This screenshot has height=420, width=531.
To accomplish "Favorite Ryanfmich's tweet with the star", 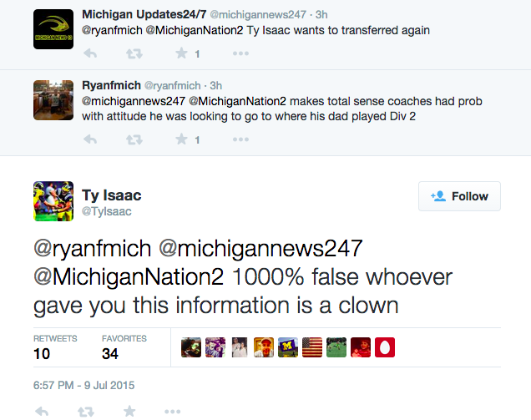I will pos(180,139).
